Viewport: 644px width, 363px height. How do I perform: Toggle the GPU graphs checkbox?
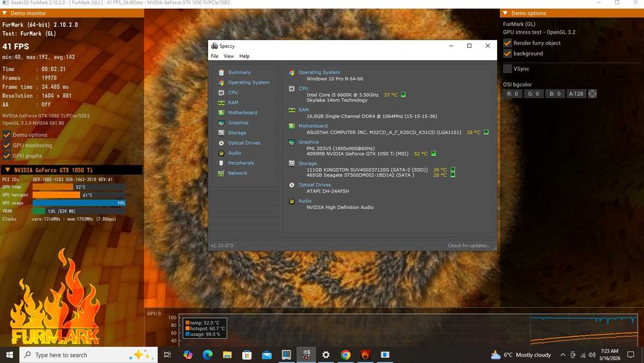pyautogui.click(x=6, y=156)
